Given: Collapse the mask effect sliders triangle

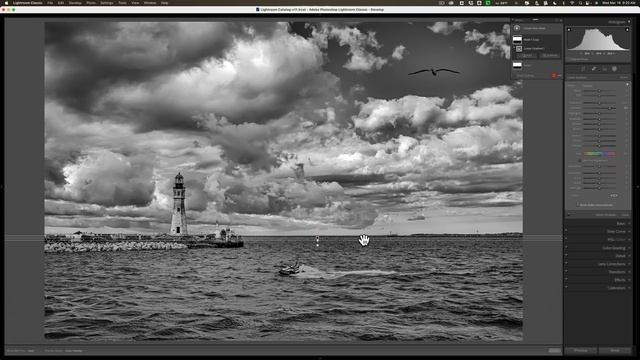Looking at the screenshot, I should [x=627, y=84].
